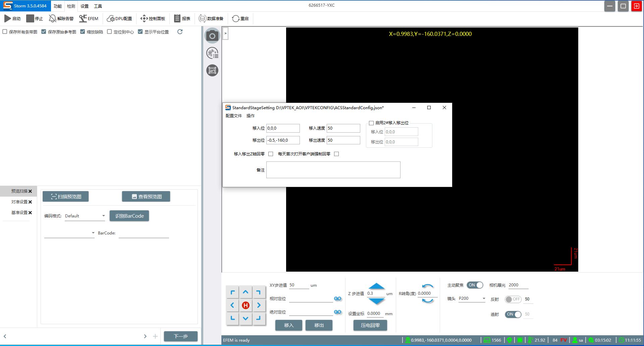This screenshot has width=644, height=346.
Task: Turn off the 主动聚焦 toggle
Action: coord(475,285)
